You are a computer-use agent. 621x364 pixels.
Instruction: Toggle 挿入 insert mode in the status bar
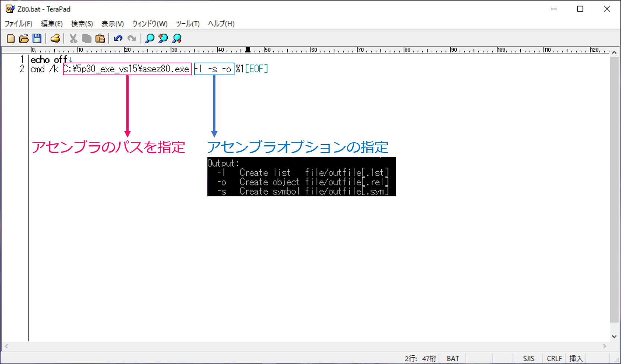pyautogui.click(x=576, y=358)
